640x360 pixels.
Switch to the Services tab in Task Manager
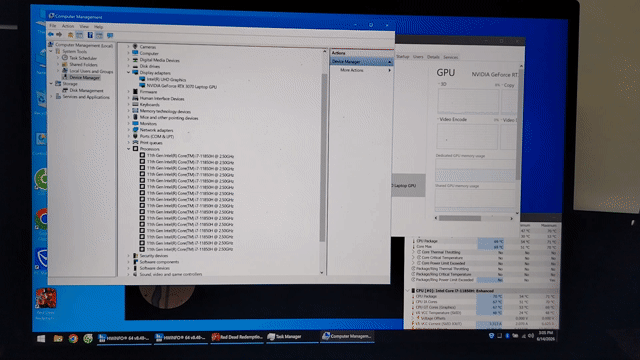[451, 57]
